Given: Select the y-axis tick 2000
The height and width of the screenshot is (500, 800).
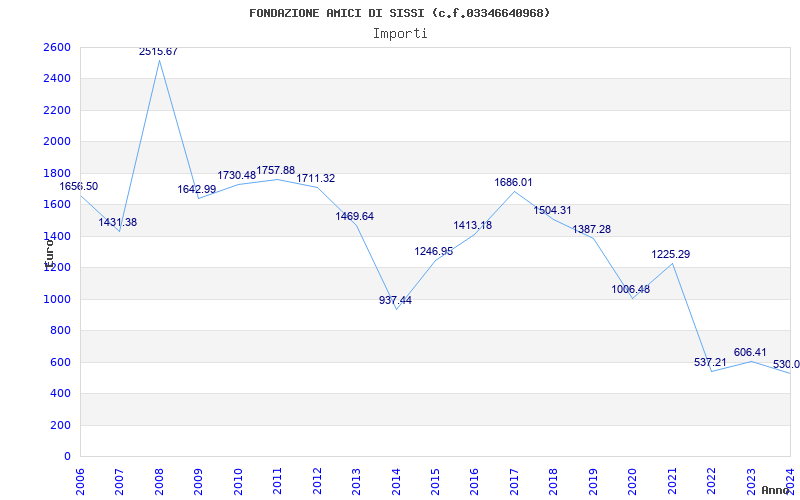Looking at the screenshot, I should [57, 142].
